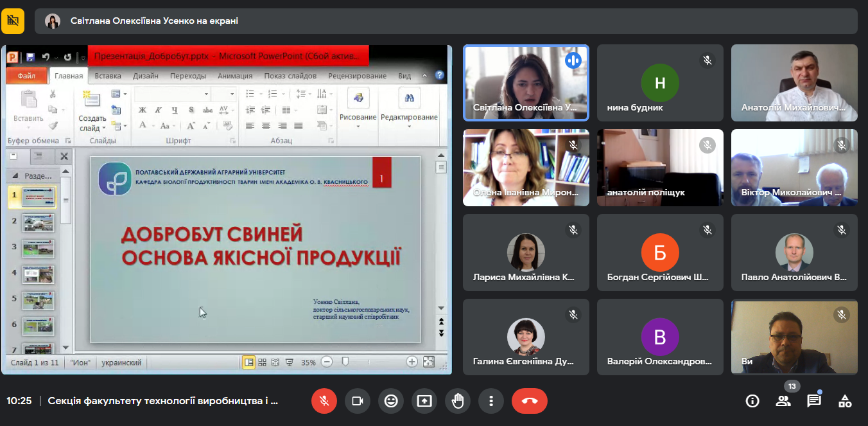868x426 pixels.
Task: Select slide 3 thumbnail
Action: coord(39,249)
